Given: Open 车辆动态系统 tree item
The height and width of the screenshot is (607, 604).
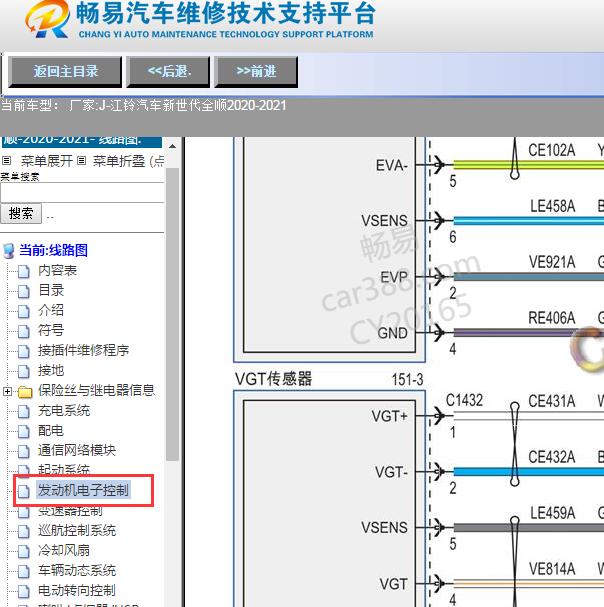Looking at the screenshot, I should (77, 570).
